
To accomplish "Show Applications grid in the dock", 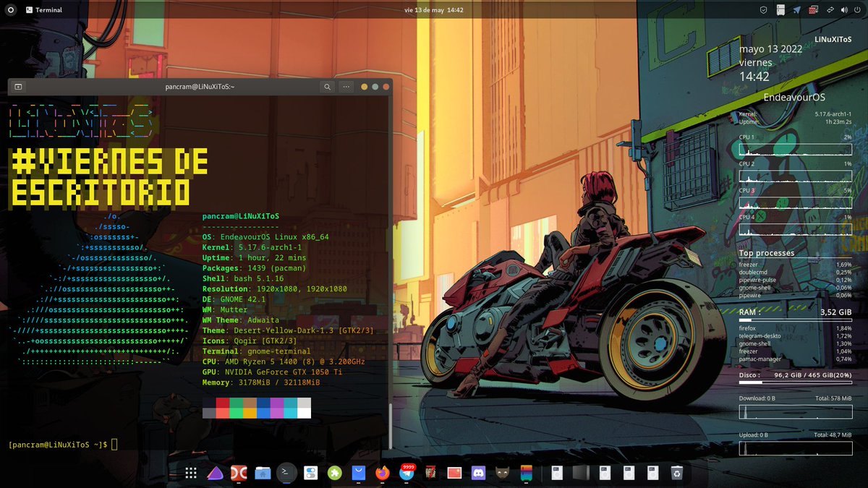I will pyautogui.click(x=191, y=473).
